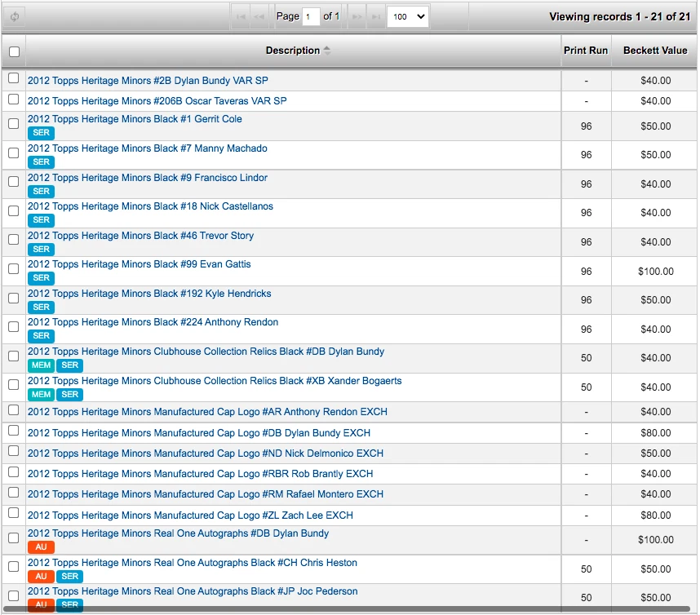Click SER badge under Black #224 Anthony Rendon
This screenshot has width=700, height=615.
coord(41,336)
